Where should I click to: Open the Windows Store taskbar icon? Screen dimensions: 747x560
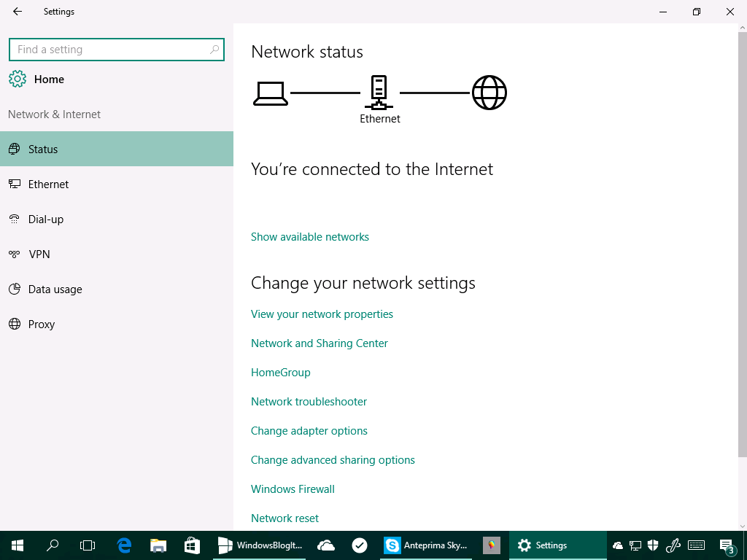pyautogui.click(x=192, y=545)
